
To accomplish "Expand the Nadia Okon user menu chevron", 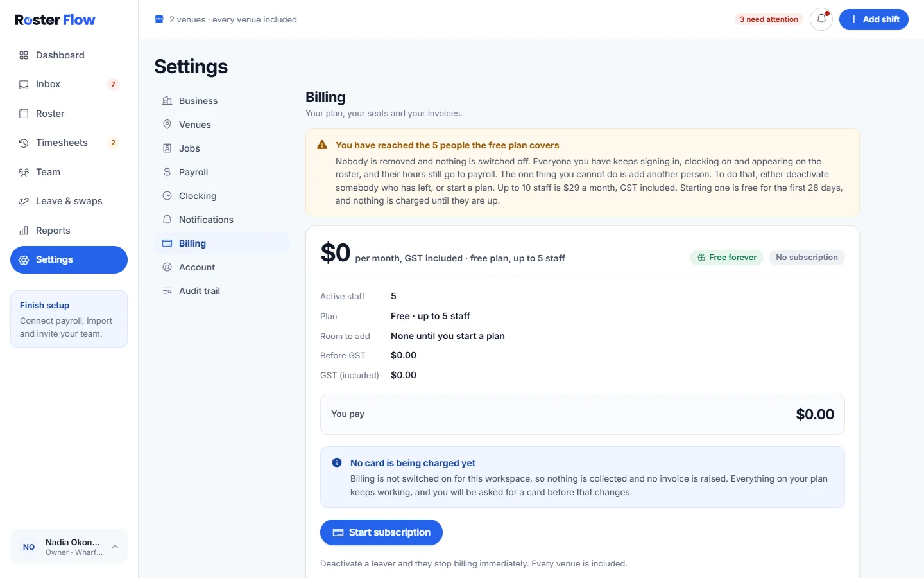I will [116, 547].
